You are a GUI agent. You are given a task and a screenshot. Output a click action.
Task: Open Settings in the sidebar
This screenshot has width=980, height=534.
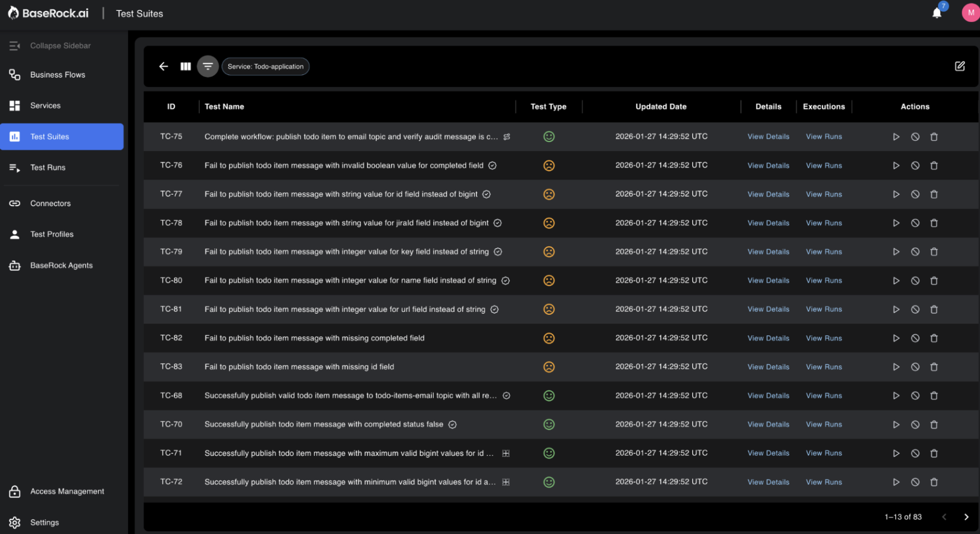tap(44, 523)
